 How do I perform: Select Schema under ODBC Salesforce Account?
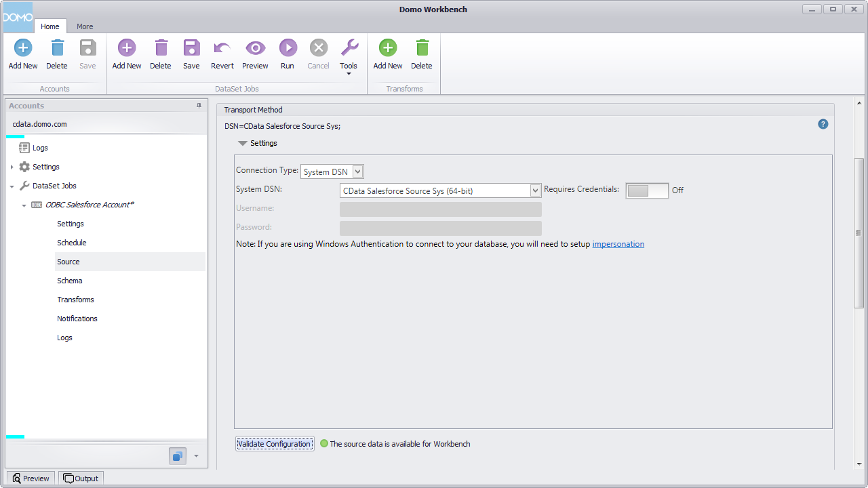tap(70, 280)
